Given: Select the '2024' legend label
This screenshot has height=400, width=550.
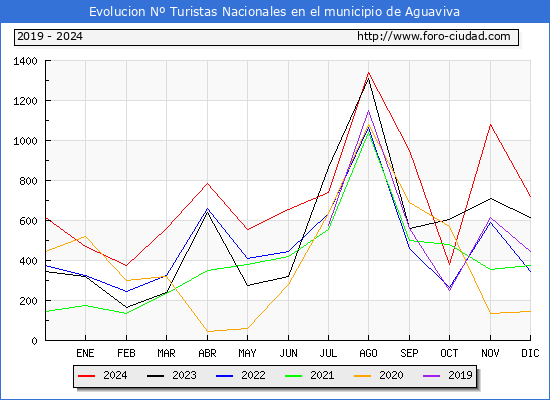Looking at the screenshot, I should click(x=115, y=375).
